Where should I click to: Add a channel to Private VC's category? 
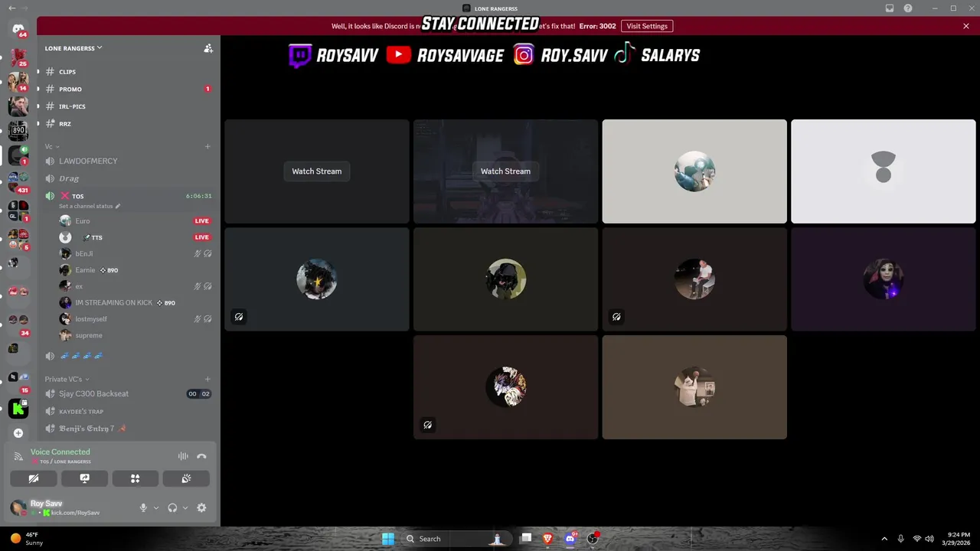[x=207, y=379]
